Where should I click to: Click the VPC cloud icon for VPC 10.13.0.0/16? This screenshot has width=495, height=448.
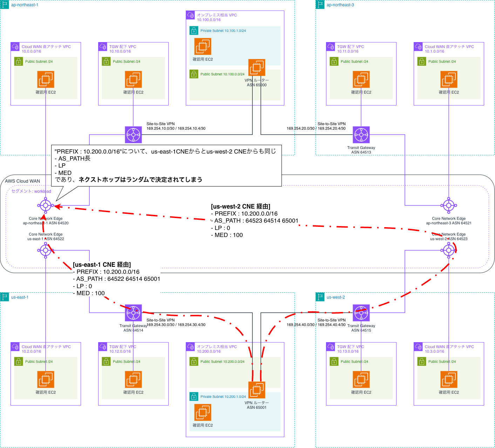tap(331, 347)
